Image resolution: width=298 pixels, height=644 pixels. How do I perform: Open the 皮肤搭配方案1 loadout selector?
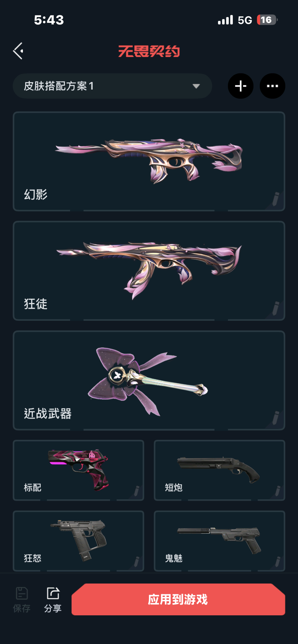[x=112, y=86]
